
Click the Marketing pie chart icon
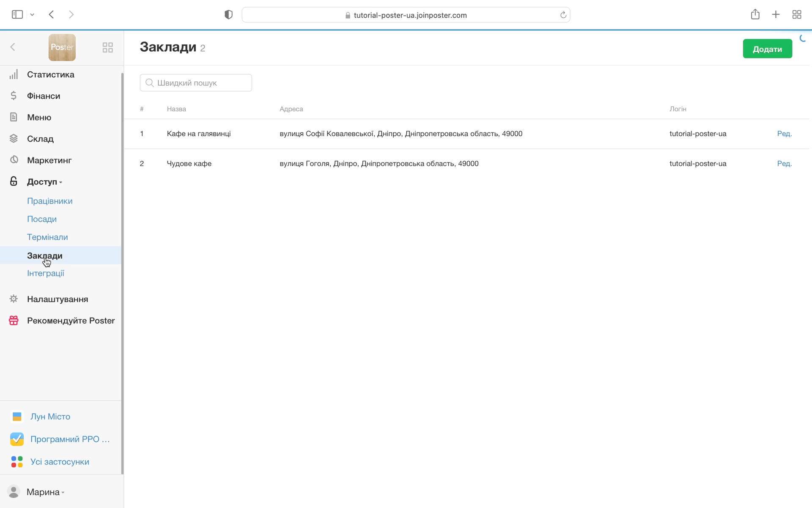point(14,160)
